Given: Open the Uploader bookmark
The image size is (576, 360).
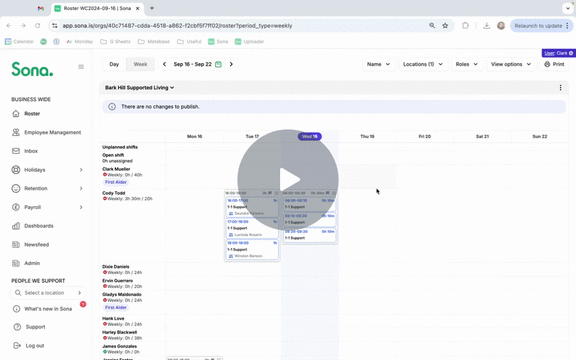Looking at the screenshot, I should [x=249, y=42].
